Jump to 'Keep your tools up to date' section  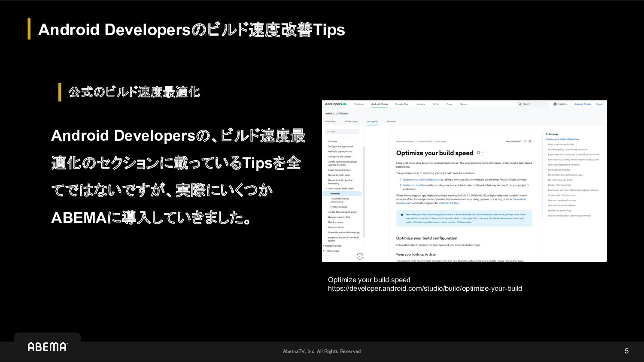click(x=561, y=144)
